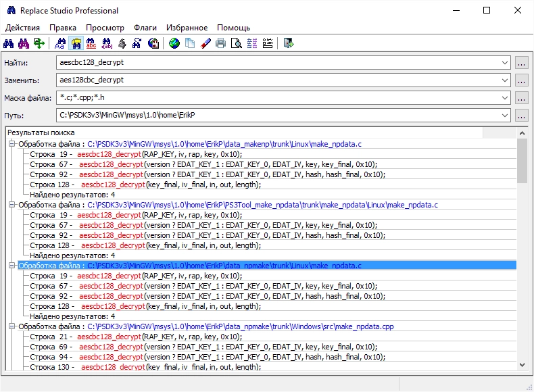Open the Помощь menu
534x392 pixels.
(233, 28)
